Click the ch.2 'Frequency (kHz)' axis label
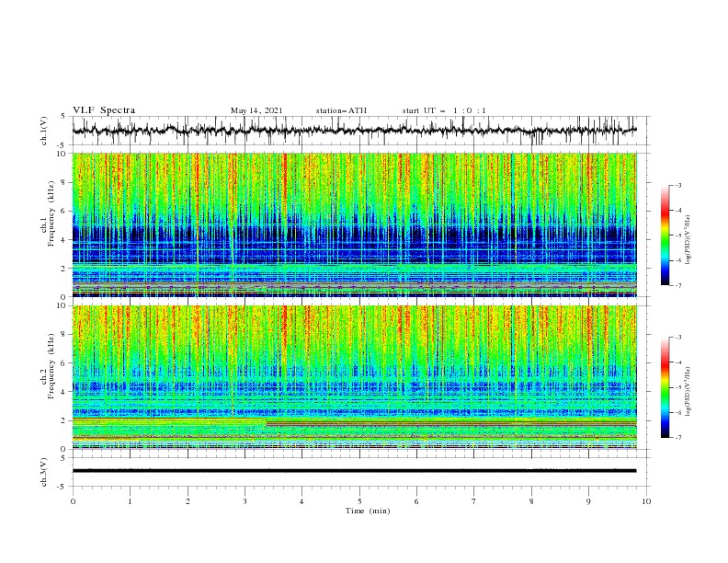Screen dimensions: 728x563 [51, 365]
